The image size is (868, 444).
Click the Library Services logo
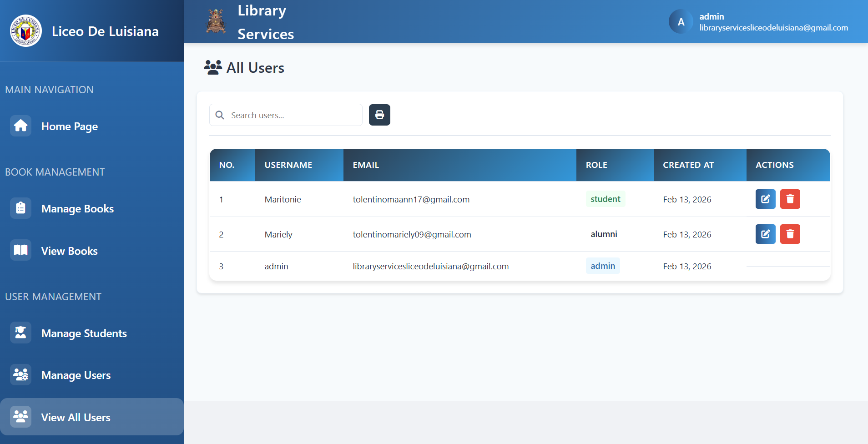click(216, 20)
